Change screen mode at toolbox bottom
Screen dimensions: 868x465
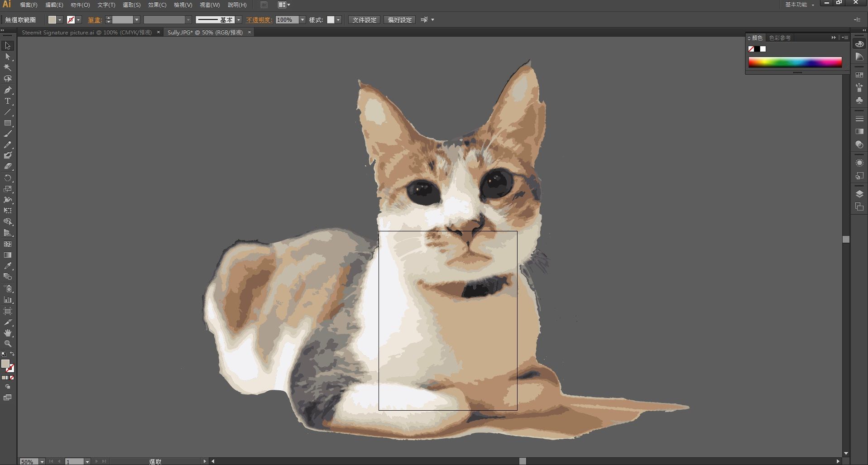click(x=8, y=398)
